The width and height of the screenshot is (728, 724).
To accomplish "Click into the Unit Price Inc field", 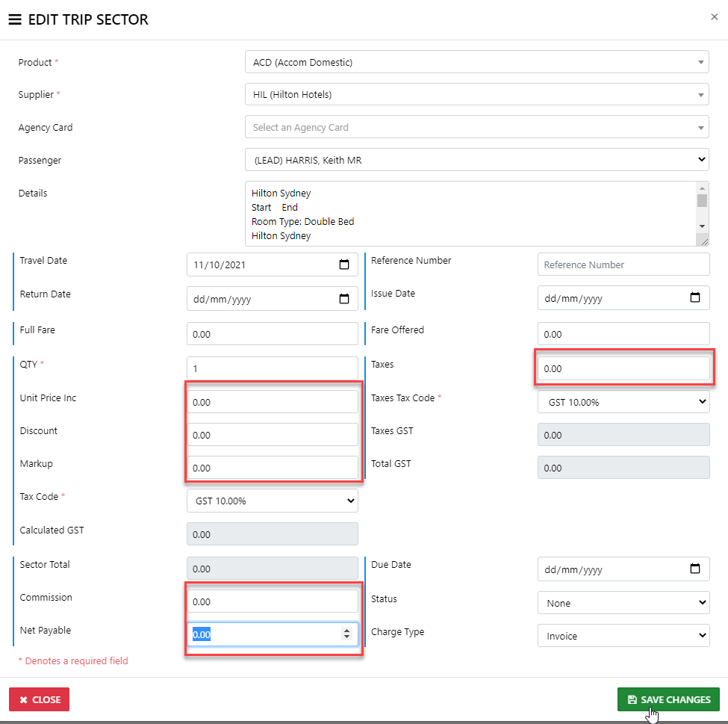I will point(273,402).
